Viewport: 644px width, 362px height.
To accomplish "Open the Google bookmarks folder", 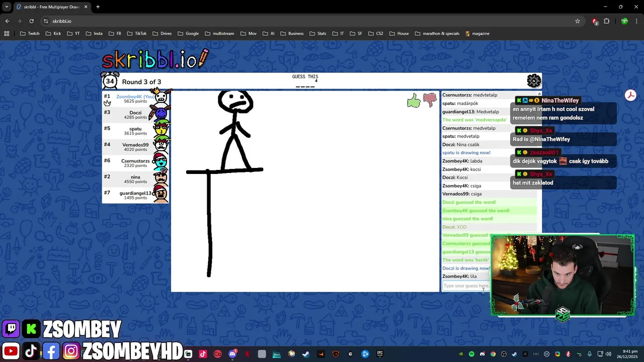I will click(x=188, y=34).
